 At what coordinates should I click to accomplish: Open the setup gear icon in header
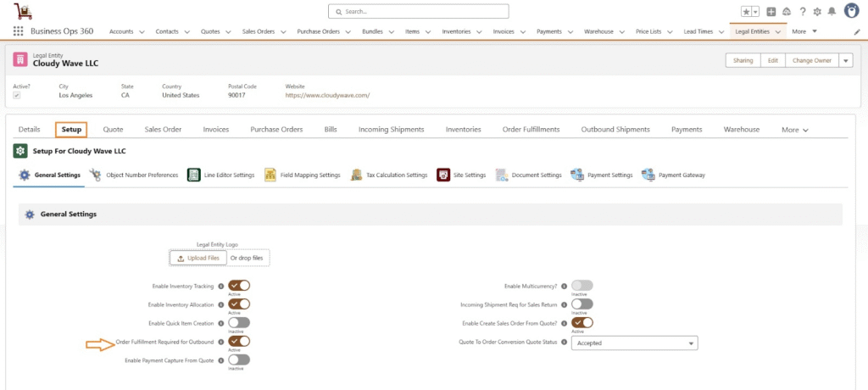click(817, 12)
